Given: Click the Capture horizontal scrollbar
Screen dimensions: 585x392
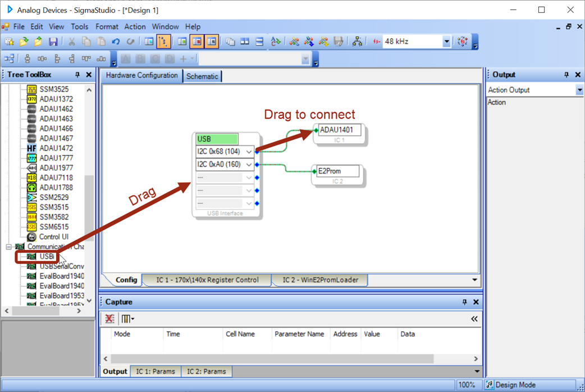Looking at the screenshot, I should 272,359.
